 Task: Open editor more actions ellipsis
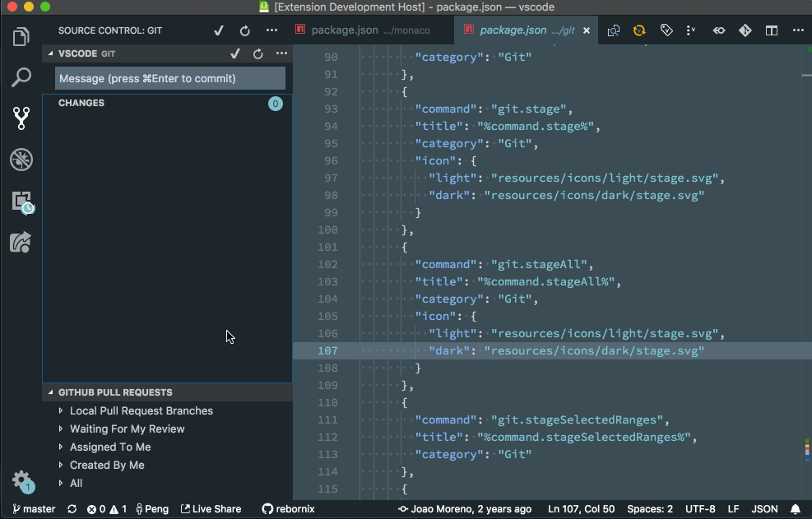coord(798,30)
